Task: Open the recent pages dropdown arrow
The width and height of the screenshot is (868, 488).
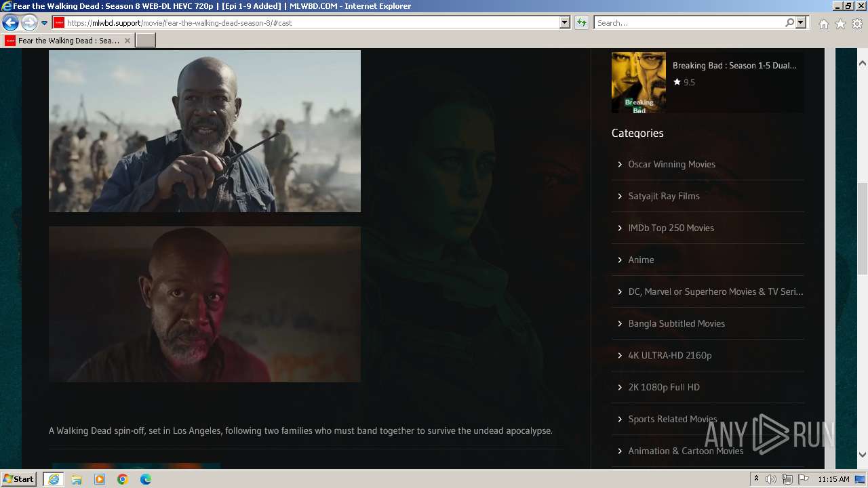Action: (x=44, y=23)
